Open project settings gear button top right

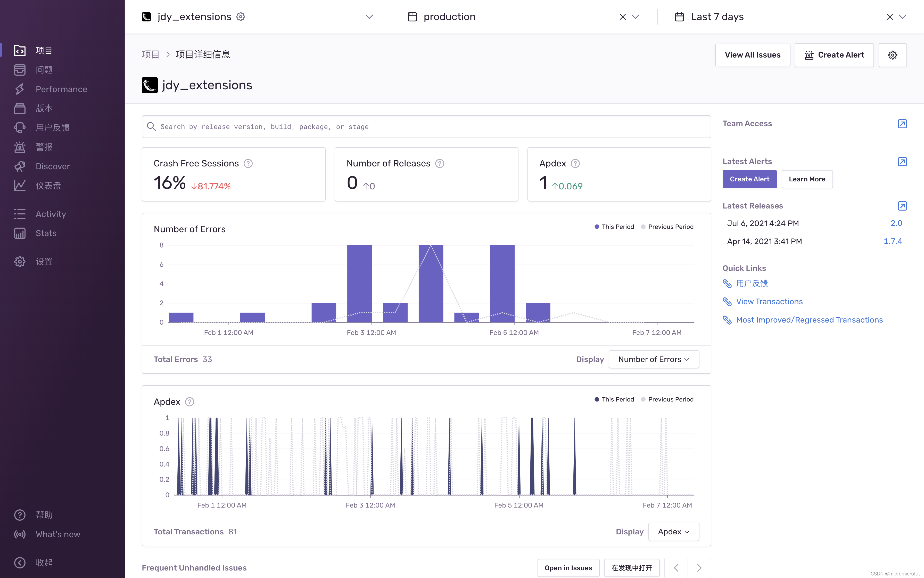(x=893, y=55)
